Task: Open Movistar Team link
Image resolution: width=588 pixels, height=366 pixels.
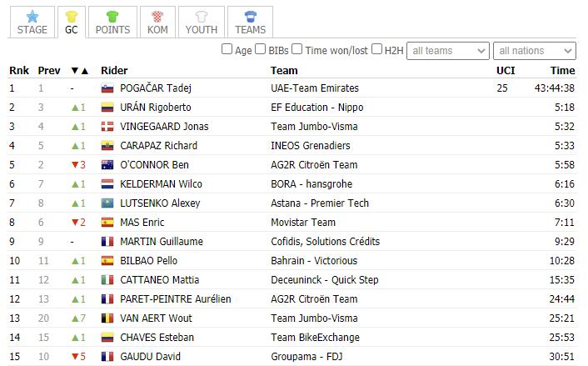Action: pyautogui.click(x=303, y=223)
